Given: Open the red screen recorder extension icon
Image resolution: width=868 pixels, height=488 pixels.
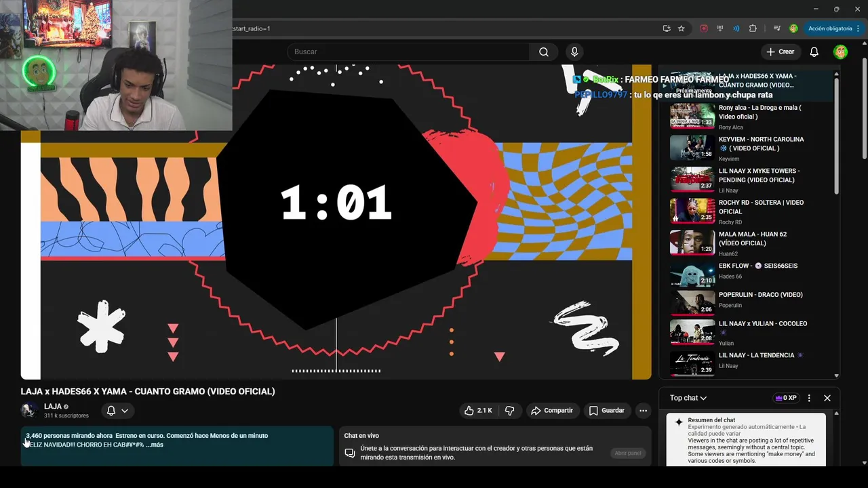Looking at the screenshot, I should click(x=704, y=28).
